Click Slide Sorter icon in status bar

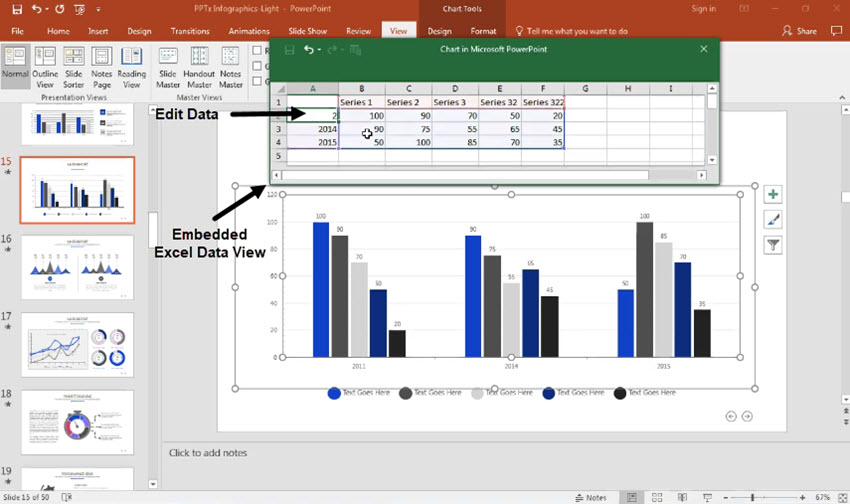click(x=657, y=497)
